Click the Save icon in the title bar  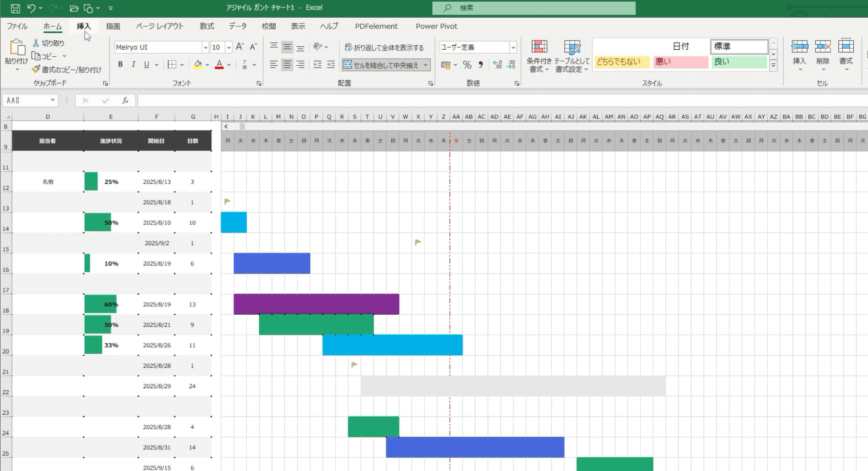pos(15,8)
